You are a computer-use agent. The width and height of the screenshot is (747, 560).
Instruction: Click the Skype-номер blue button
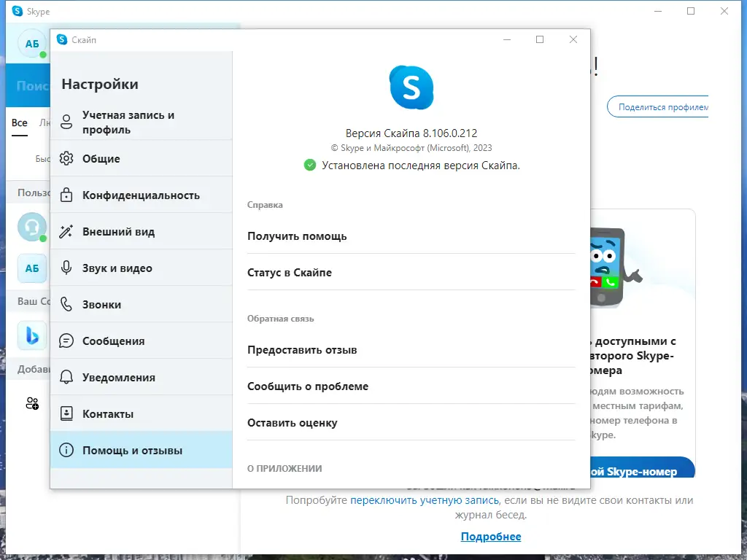click(643, 467)
